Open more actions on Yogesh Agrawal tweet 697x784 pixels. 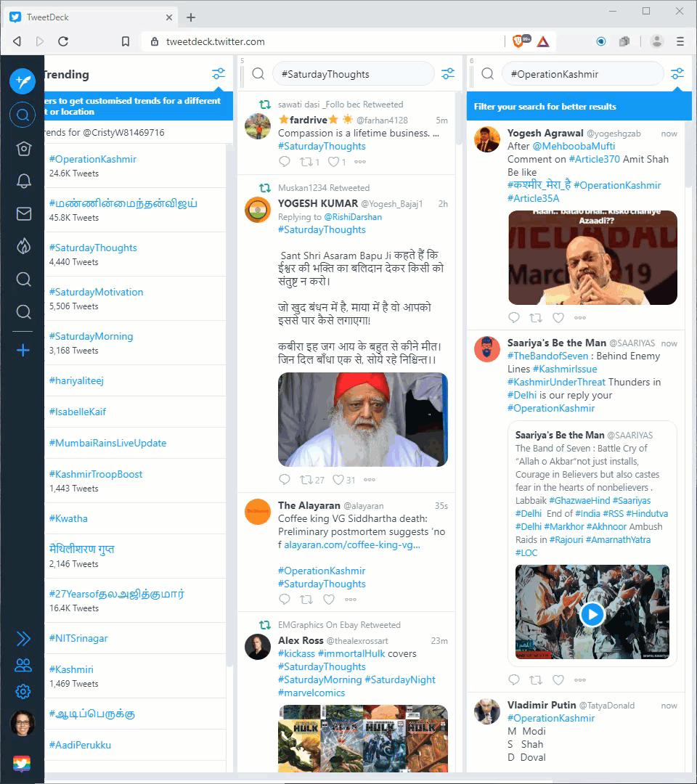pyautogui.click(x=580, y=317)
